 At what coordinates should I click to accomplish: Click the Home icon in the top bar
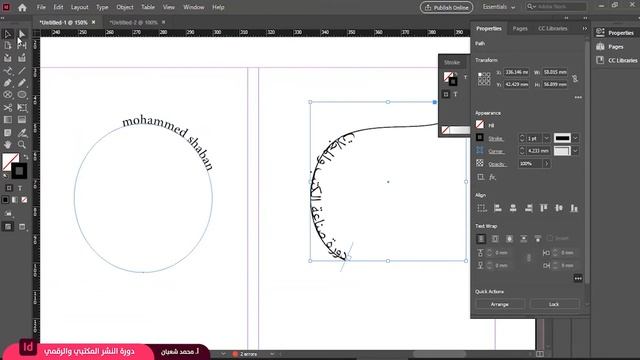point(22,7)
